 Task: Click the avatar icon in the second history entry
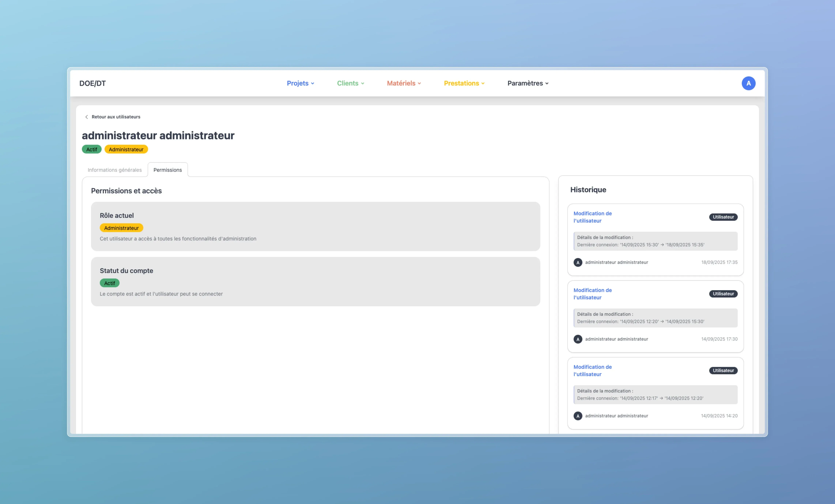pyautogui.click(x=578, y=339)
